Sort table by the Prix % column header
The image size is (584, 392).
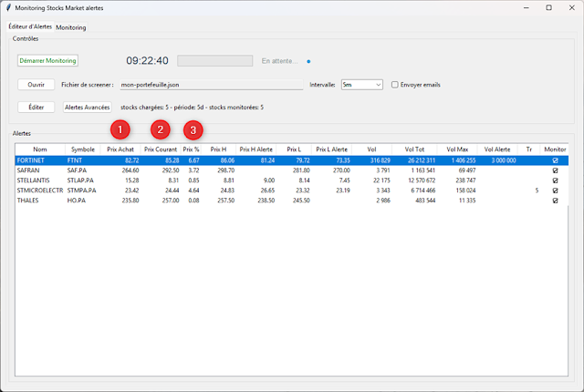tap(191, 150)
